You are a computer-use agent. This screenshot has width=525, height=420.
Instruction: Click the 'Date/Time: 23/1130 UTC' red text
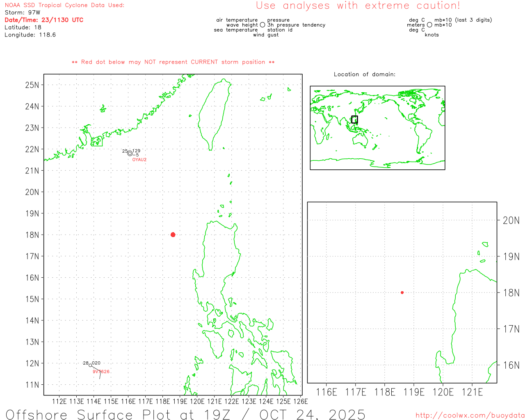[x=44, y=20]
